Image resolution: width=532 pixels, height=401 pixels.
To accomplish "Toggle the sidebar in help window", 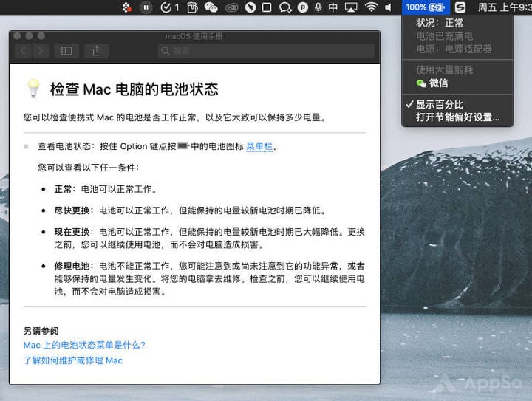I will coord(66,51).
